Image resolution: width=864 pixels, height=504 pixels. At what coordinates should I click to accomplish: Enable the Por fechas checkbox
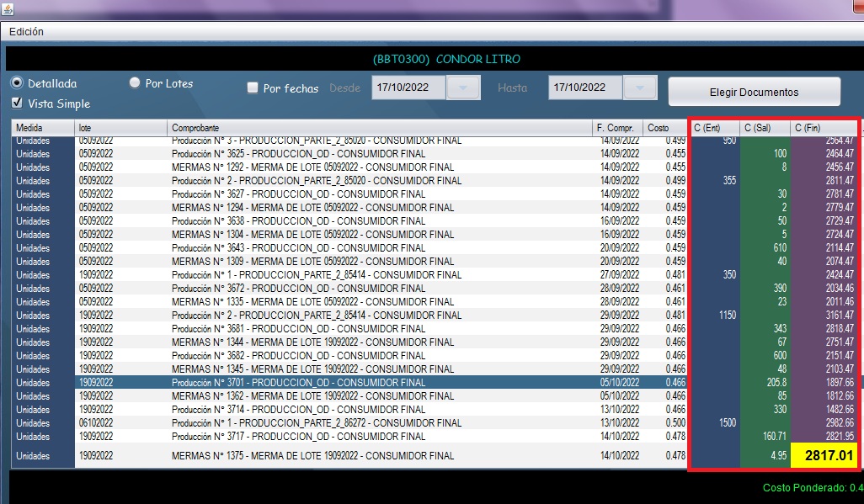coord(253,88)
